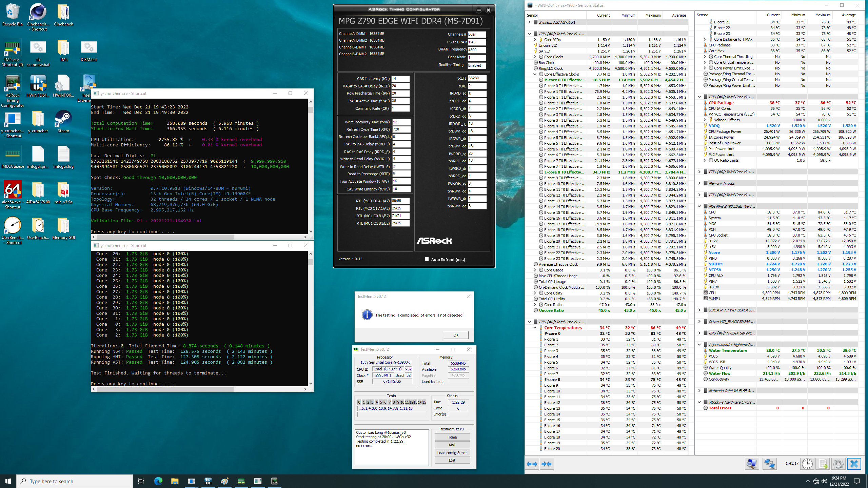Viewport: 868px width, 488px height.
Task: Click HWiNFO network monitors icon
Action: tap(769, 464)
